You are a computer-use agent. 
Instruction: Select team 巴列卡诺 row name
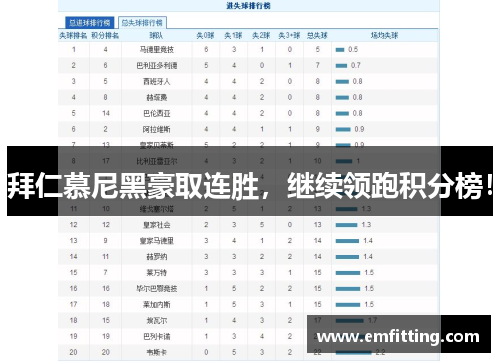click(x=156, y=337)
